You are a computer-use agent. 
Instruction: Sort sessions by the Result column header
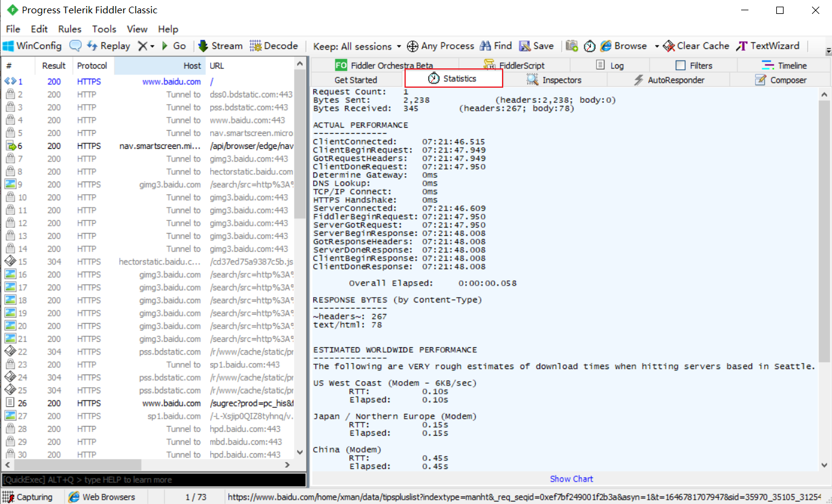[54, 65]
